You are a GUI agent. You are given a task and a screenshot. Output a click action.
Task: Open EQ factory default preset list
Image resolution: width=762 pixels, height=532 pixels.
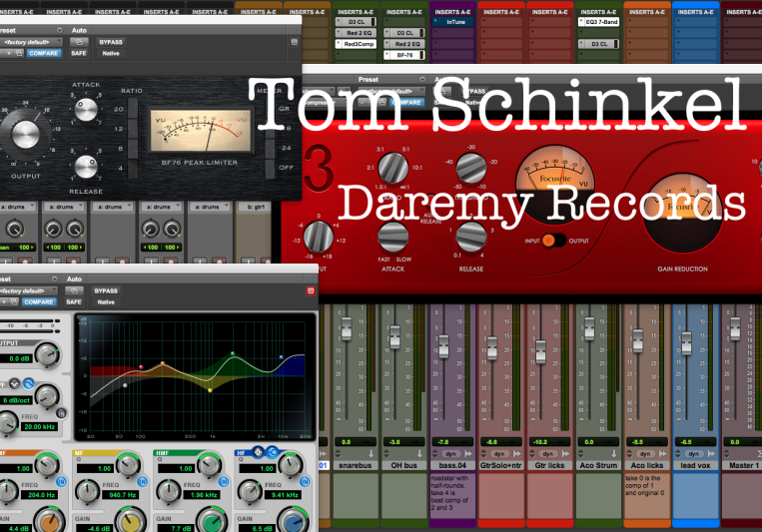pyautogui.click(x=28, y=291)
